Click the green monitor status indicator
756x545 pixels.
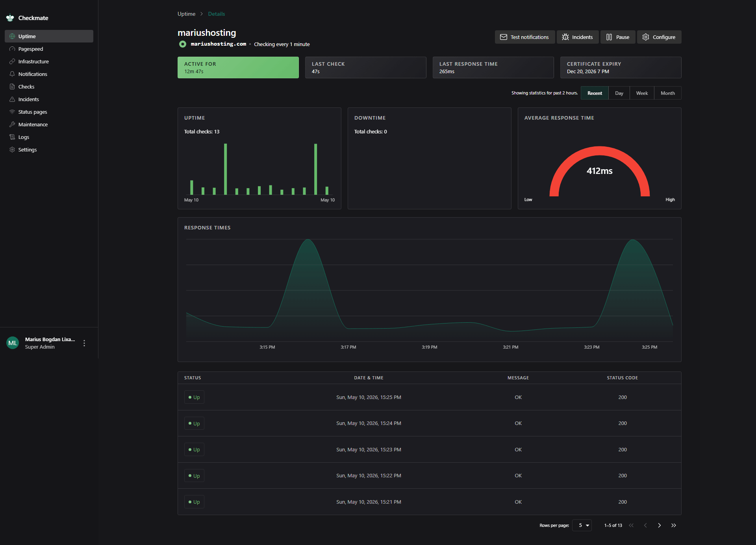[x=183, y=44]
